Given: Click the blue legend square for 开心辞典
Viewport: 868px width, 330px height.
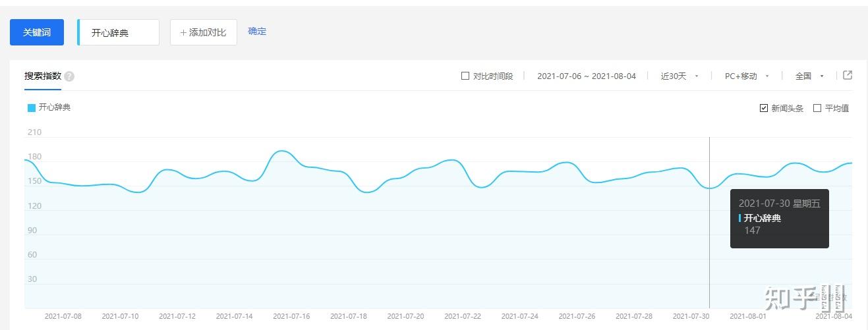Looking at the screenshot, I should (32, 107).
